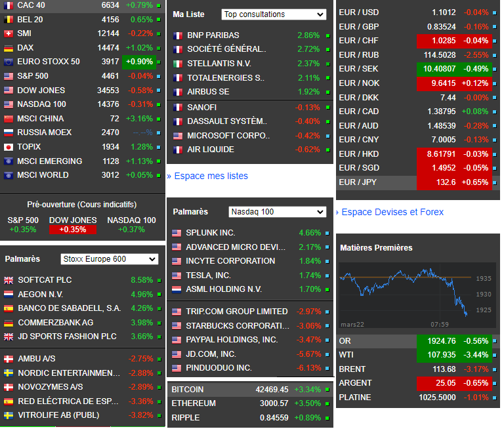Select the WTI price 107.935

click(x=442, y=355)
